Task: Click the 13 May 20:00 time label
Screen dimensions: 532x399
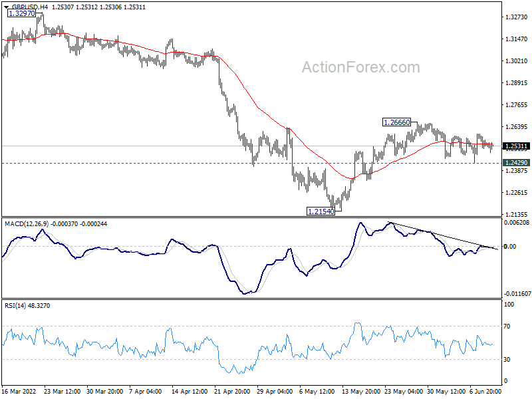Action: (361, 392)
